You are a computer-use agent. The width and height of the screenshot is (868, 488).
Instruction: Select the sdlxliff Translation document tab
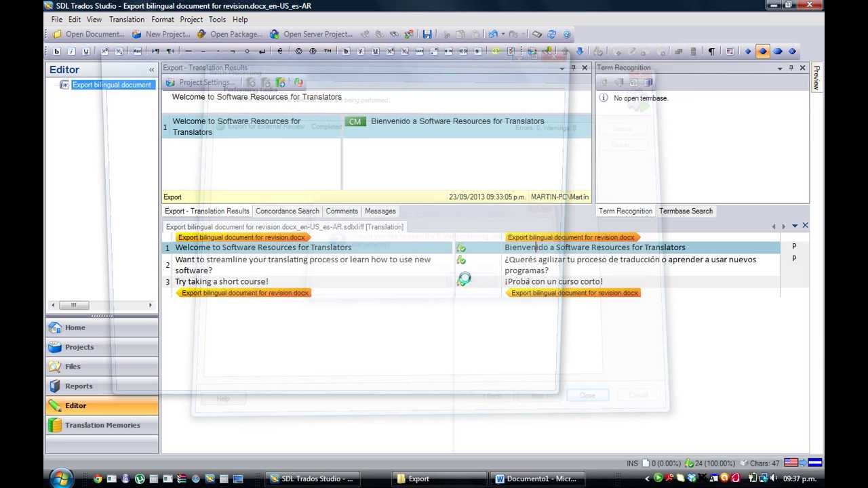[x=285, y=227]
